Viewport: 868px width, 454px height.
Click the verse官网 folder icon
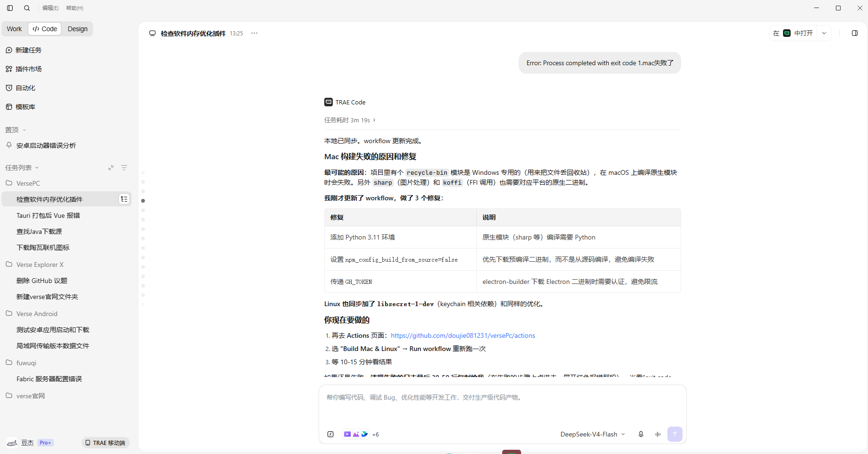9,395
